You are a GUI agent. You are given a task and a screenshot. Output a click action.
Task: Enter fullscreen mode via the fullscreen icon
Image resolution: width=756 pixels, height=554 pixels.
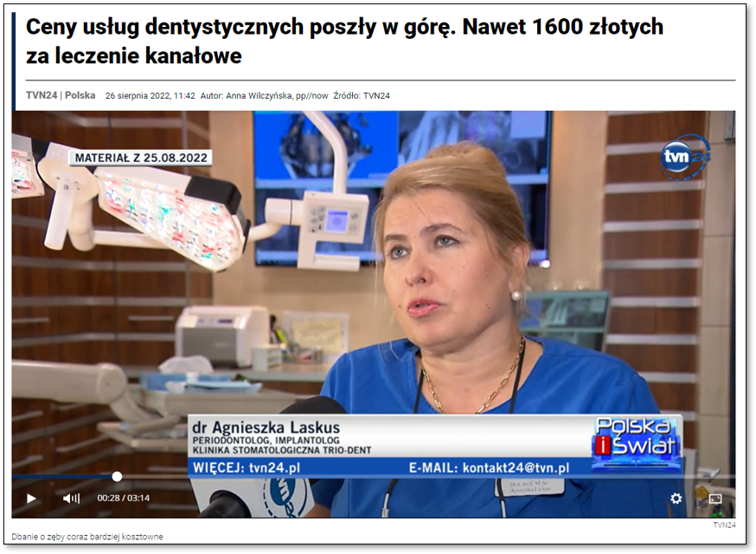(x=714, y=498)
